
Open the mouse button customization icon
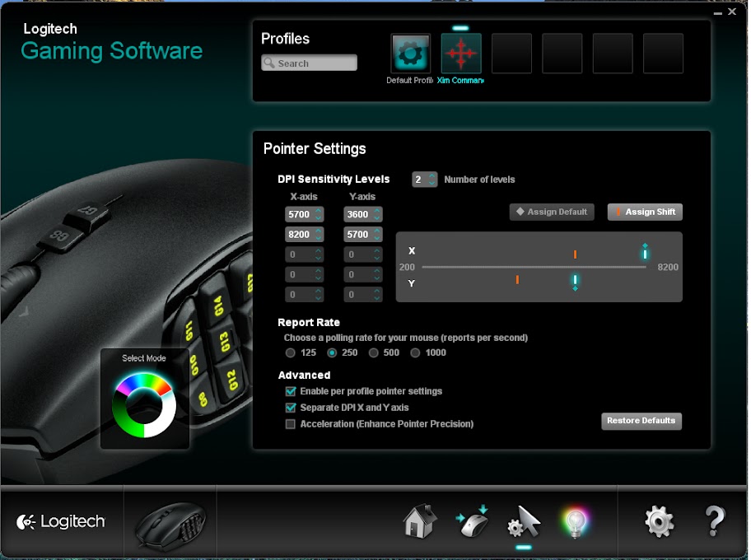pos(472,521)
